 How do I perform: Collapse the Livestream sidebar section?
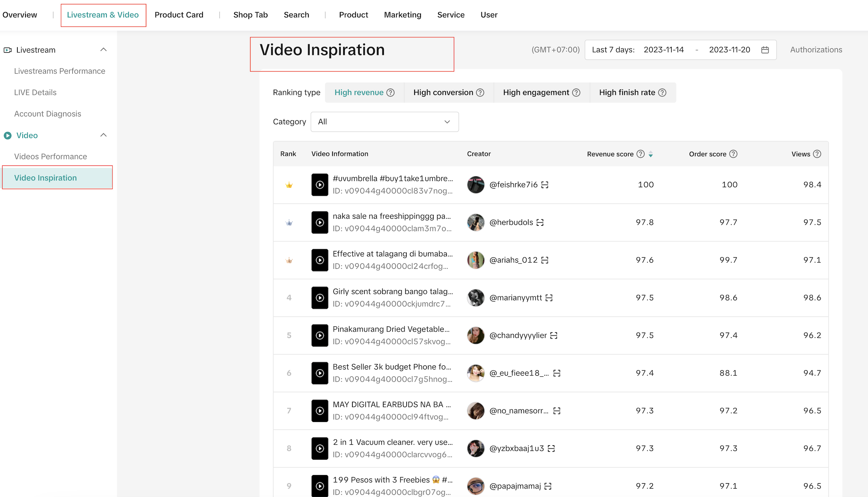pyautogui.click(x=103, y=50)
